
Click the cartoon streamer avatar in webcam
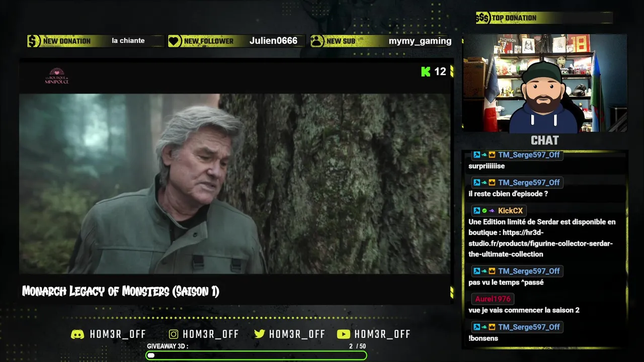click(x=543, y=98)
